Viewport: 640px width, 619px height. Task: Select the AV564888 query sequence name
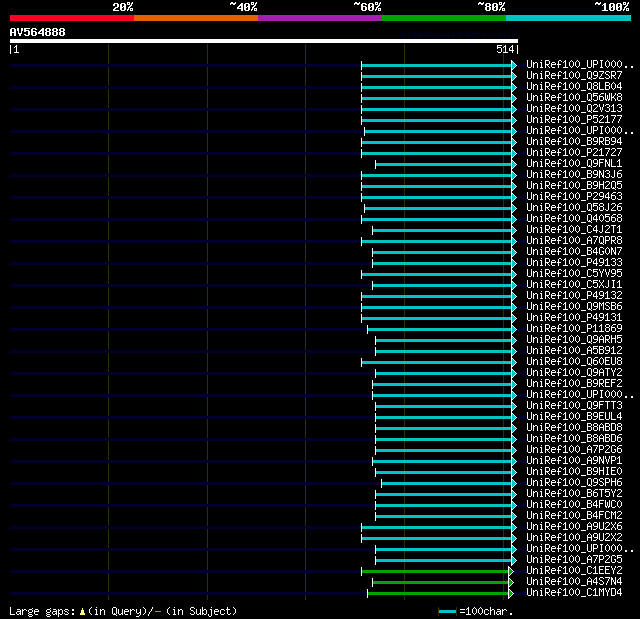pos(38,32)
